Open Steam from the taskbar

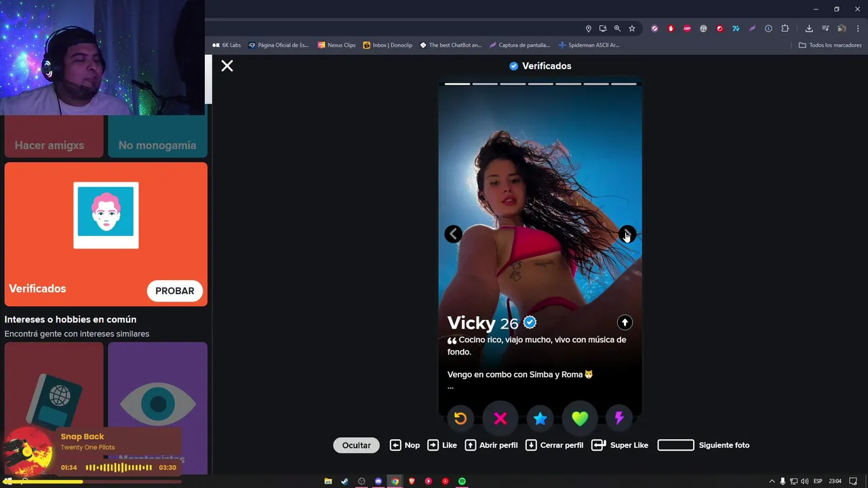coord(344,481)
